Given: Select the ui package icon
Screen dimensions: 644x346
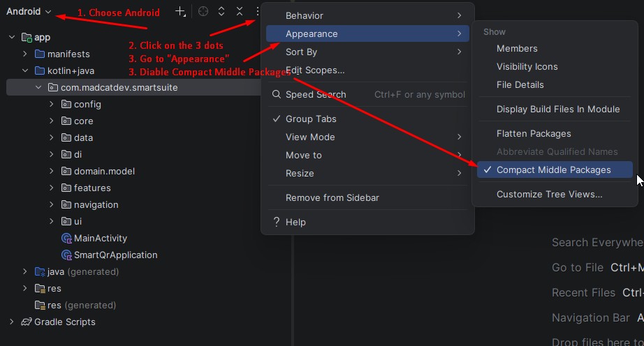Looking at the screenshot, I should (x=66, y=221).
